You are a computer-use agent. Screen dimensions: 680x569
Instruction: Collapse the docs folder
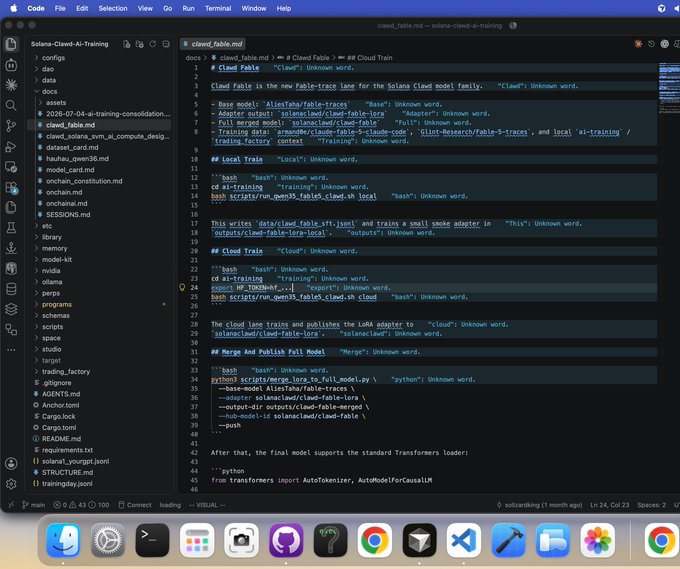[x=49, y=92]
